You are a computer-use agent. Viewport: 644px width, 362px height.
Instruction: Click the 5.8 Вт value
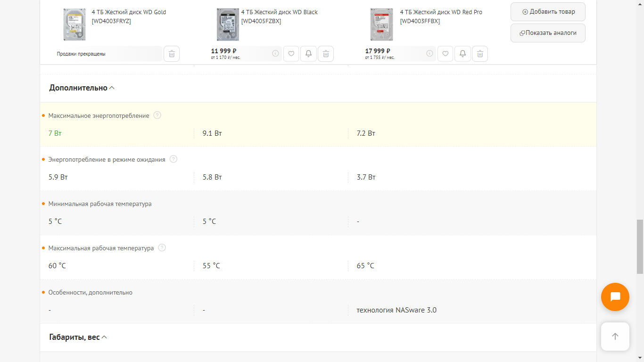212,177
